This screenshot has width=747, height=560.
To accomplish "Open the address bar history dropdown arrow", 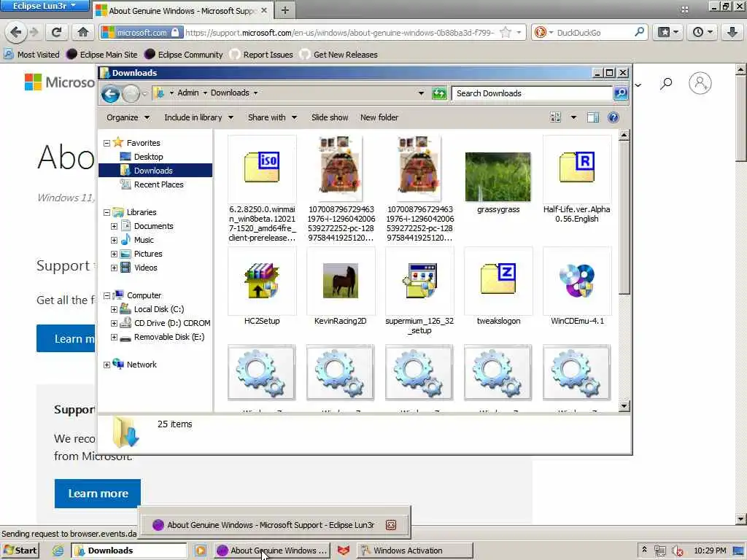I will [x=421, y=93].
